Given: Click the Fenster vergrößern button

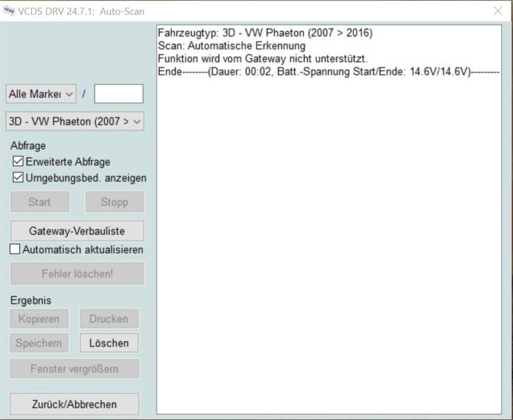Looking at the screenshot, I should click(x=75, y=368).
